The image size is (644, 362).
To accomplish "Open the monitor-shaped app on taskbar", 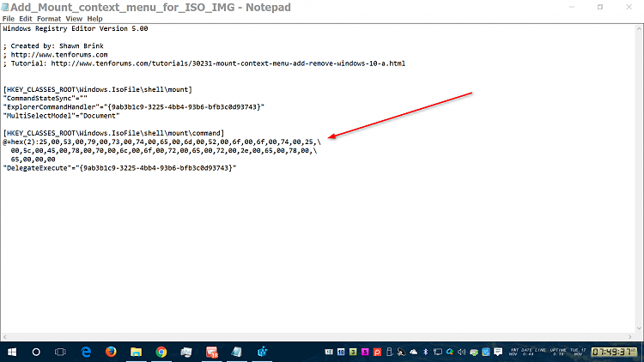I will pos(186,353).
